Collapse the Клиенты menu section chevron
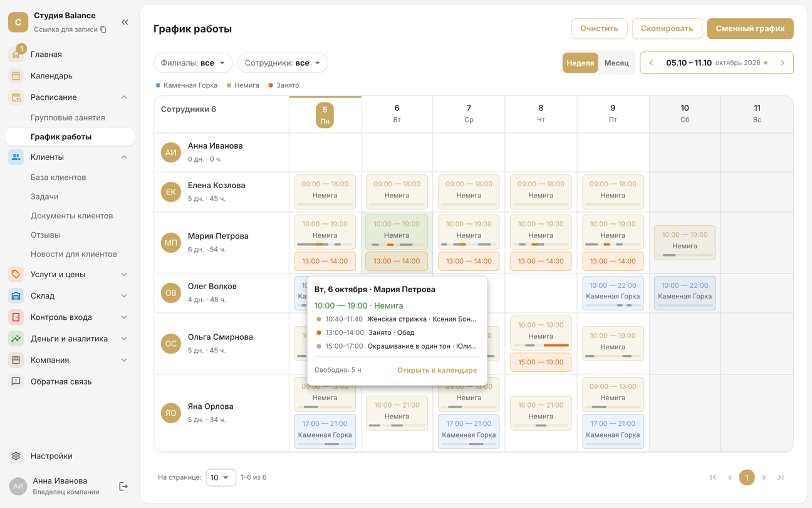The height and width of the screenshot is (508, 812). tap(124, 157)
